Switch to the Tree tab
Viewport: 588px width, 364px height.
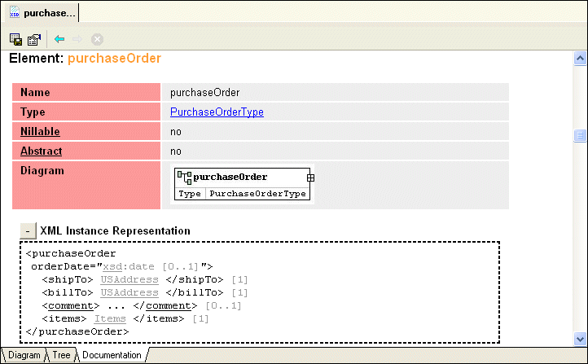61,356
